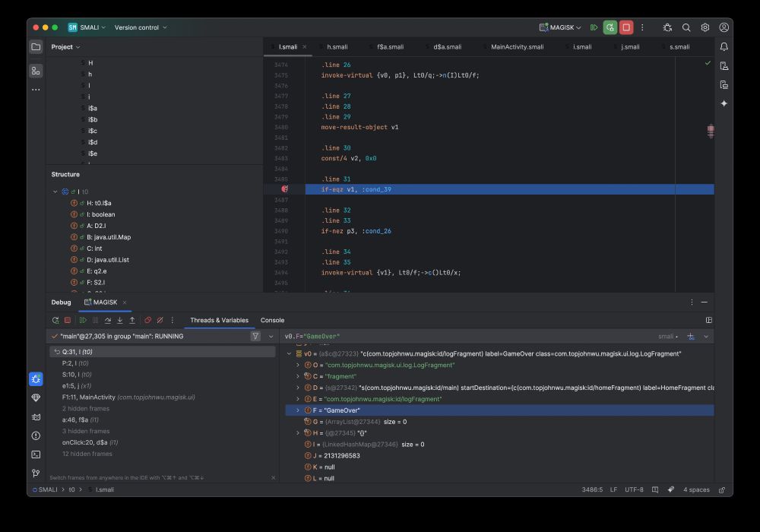Click the Resume Program icon in top toolbar
760x532 pixels.
point(594,27)
